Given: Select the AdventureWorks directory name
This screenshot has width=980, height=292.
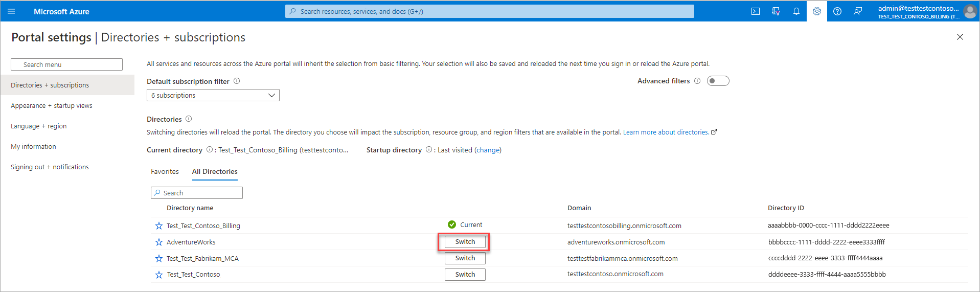Looking at the screenshot, I should click(191, 242).
